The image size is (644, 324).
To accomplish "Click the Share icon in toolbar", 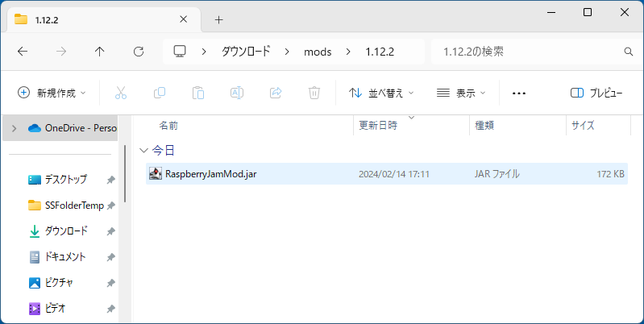I will 276,93.
